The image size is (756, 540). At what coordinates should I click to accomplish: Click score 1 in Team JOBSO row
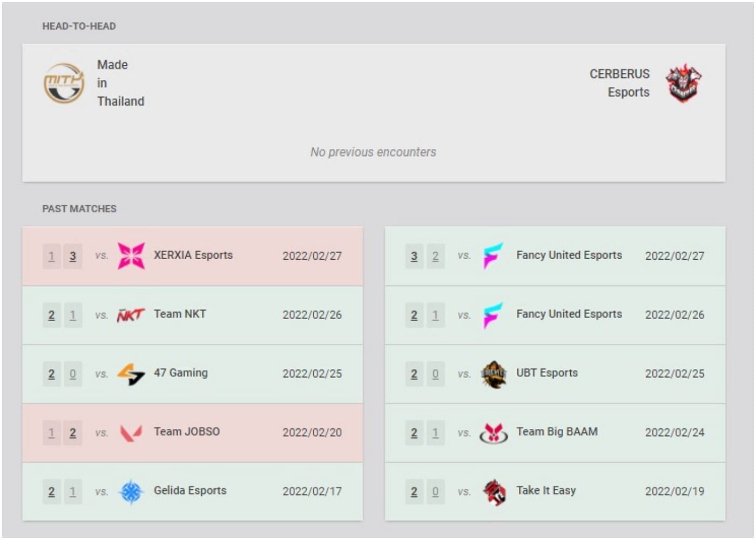pyautogui.click(x=52, y=433)
